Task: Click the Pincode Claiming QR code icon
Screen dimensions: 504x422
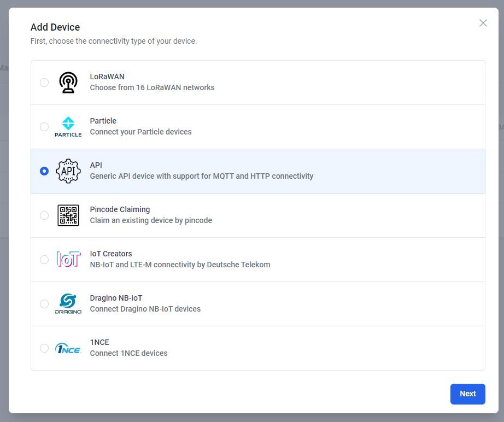Action: pos(68,215)
